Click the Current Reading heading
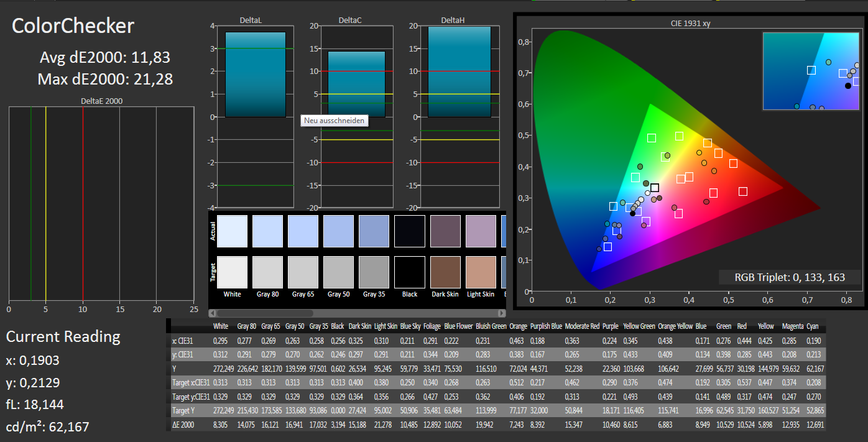This screenshot has width=868, height=442. pyautogui.click(x=63, y=336)
